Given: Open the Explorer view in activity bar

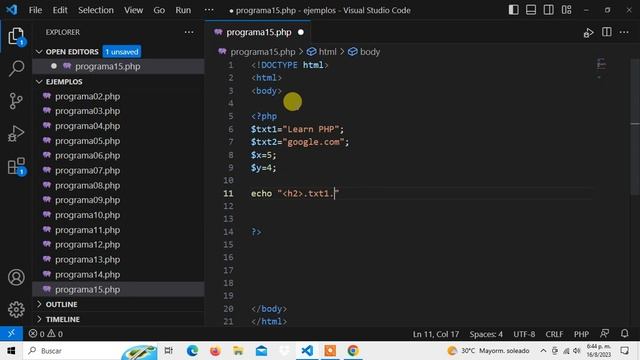Looking at the screenshot, I should (x=16, y=37).
